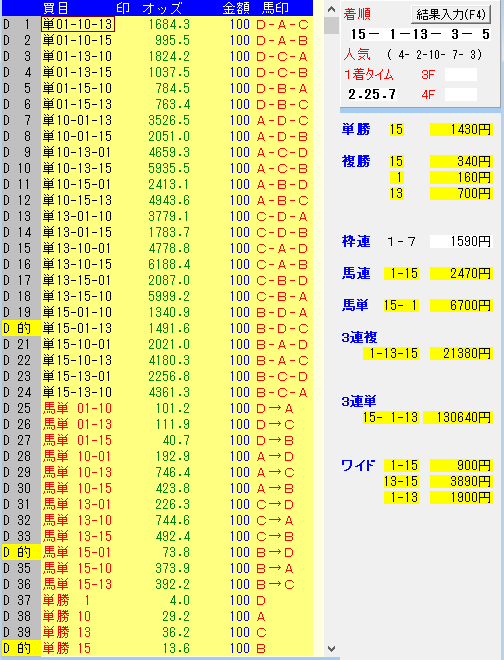This screenshot has height=660, width=504.
Task: Click the list scroll up arrow
Action: tap(331, 9)
